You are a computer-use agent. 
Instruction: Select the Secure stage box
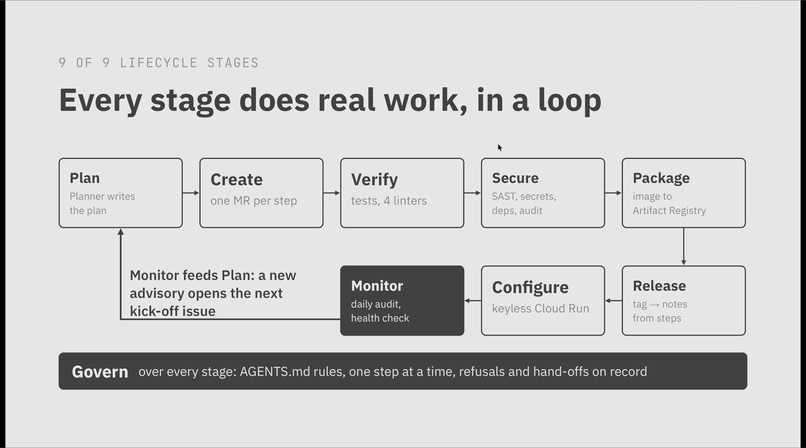(x=543, y=193)
